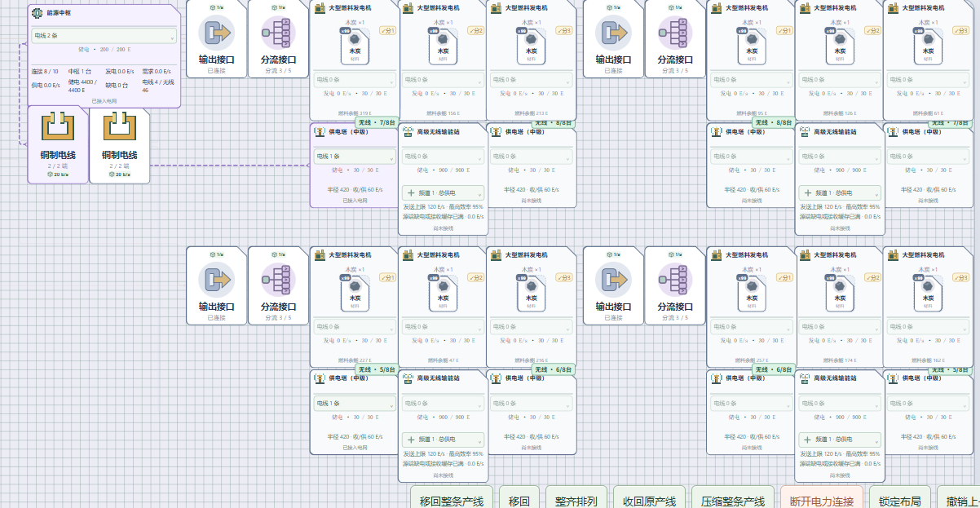Click the 锁定布局 button
The height and width of the screenshot is (508, 980).
pos(900,500)
